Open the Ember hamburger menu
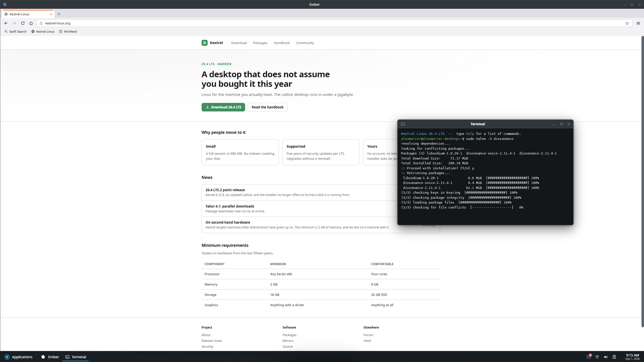This screenshot has width=644, height=362. (638, 23)
